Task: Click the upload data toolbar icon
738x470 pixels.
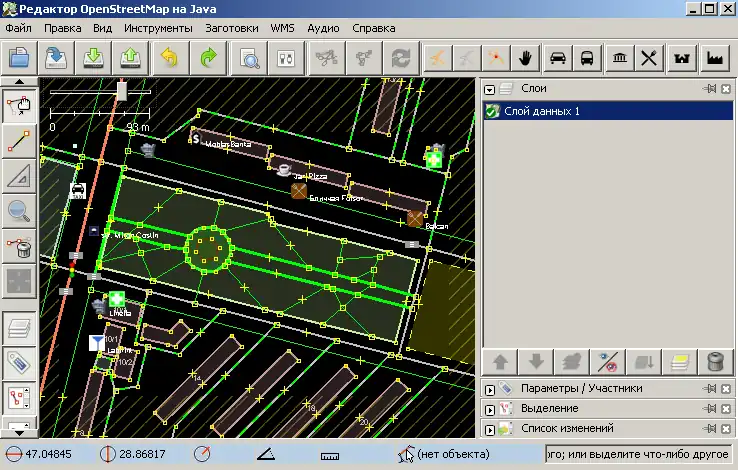Action: pyautogui.click(x=131, y=57)
